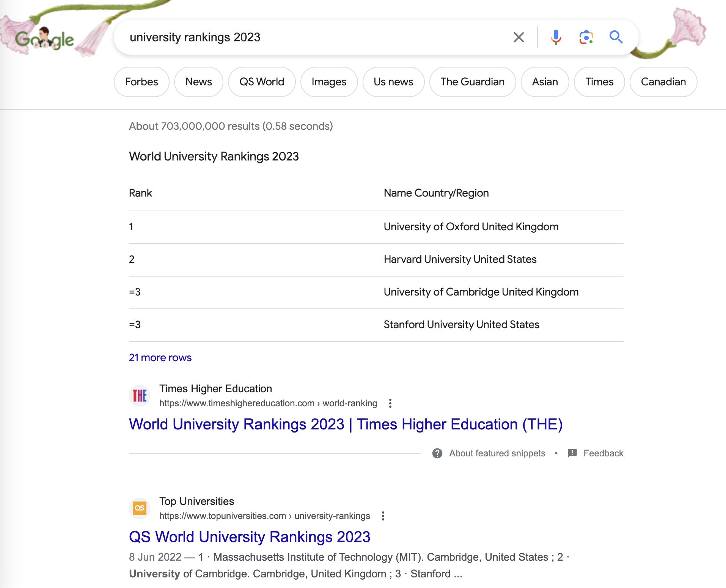Click the About 703,000,000 results text
The height and width of the screenshot is (588, 726).
(x=231, y=126)
